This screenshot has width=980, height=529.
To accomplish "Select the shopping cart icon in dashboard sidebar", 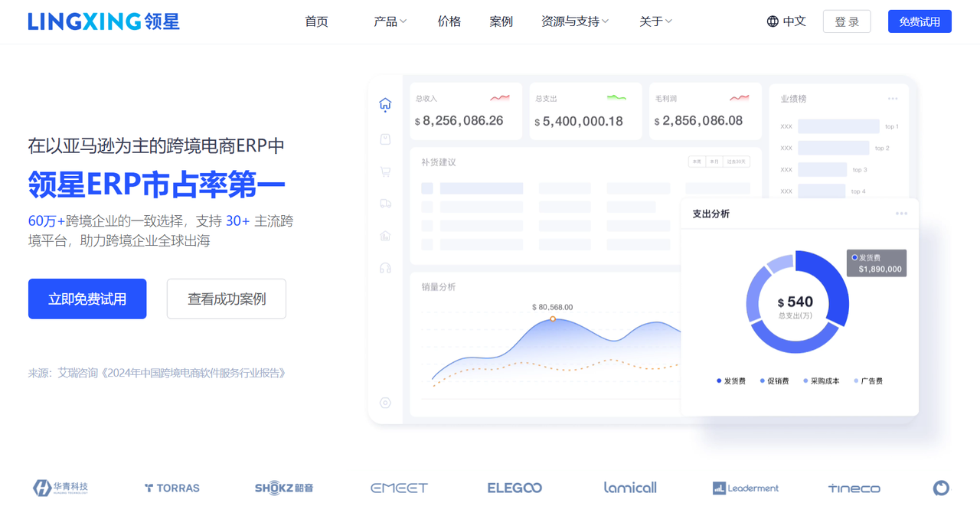I will [385, 171].
